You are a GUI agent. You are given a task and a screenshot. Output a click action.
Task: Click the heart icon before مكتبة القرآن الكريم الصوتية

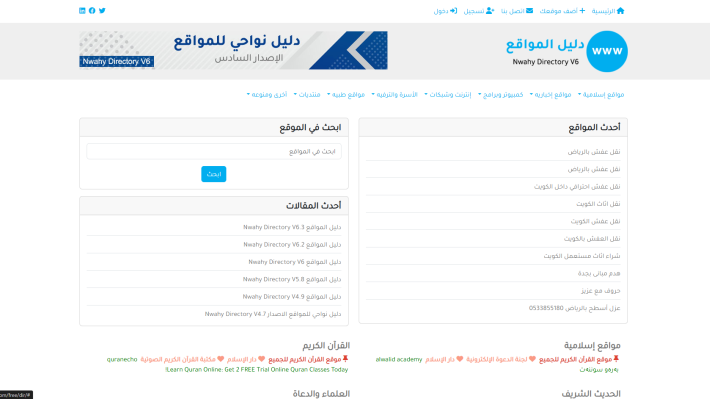221,359
